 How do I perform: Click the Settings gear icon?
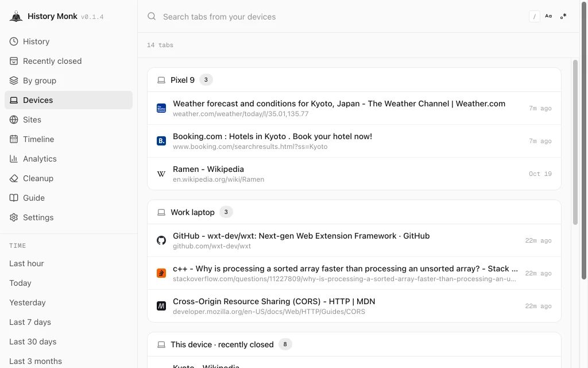pyautogui.click(x=14, y=217)
